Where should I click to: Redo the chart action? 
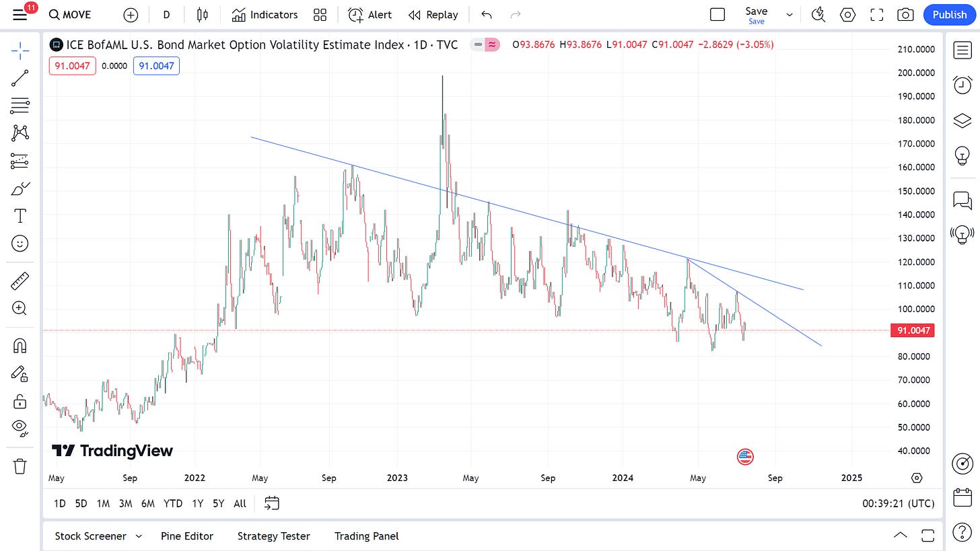516,15
